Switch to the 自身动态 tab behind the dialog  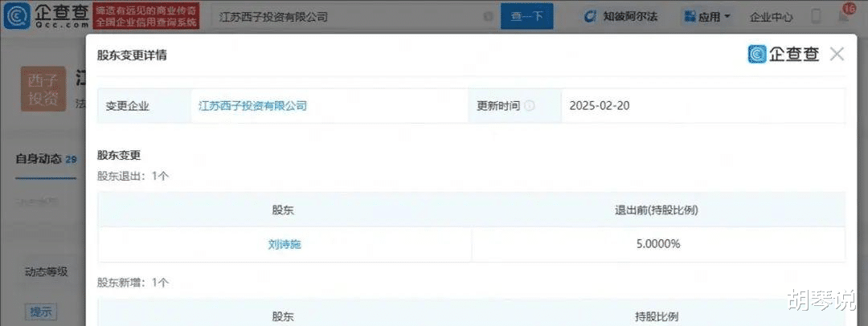point(46,160)
